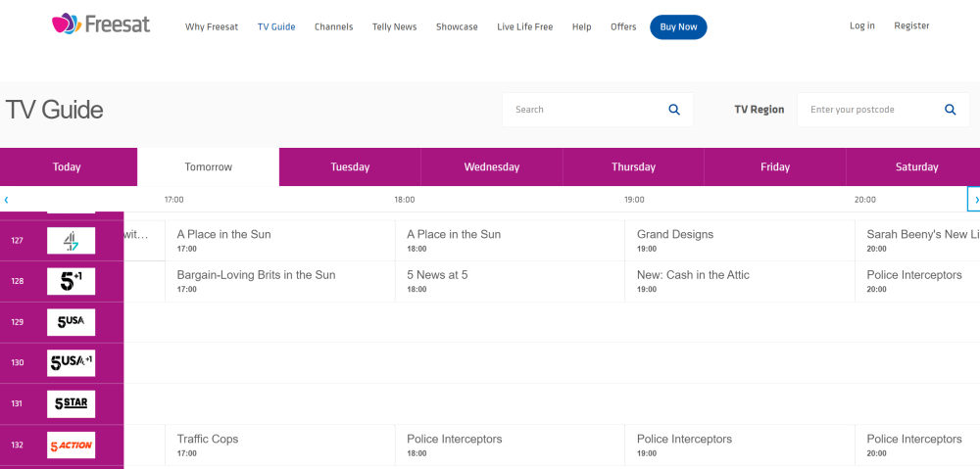The width and height of the screenshot is (980, 469).
Task: Open the 5USA channel logo
Action: (x=72, y=322)
